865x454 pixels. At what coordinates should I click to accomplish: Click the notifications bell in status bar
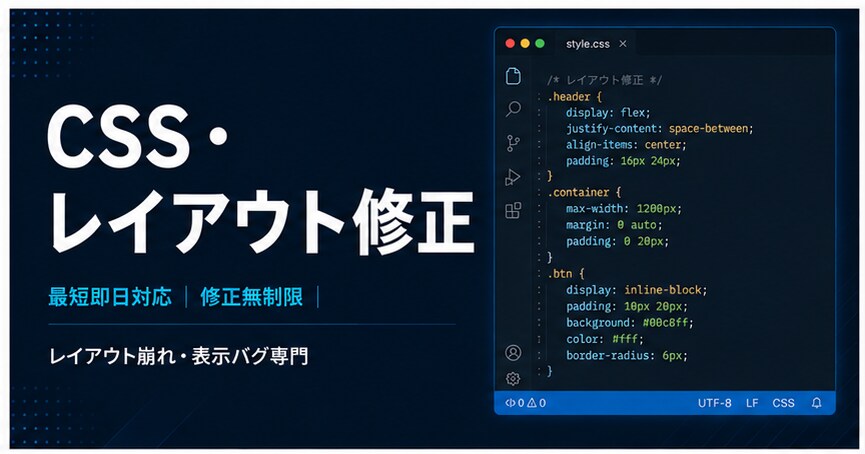tap(816, 403)
